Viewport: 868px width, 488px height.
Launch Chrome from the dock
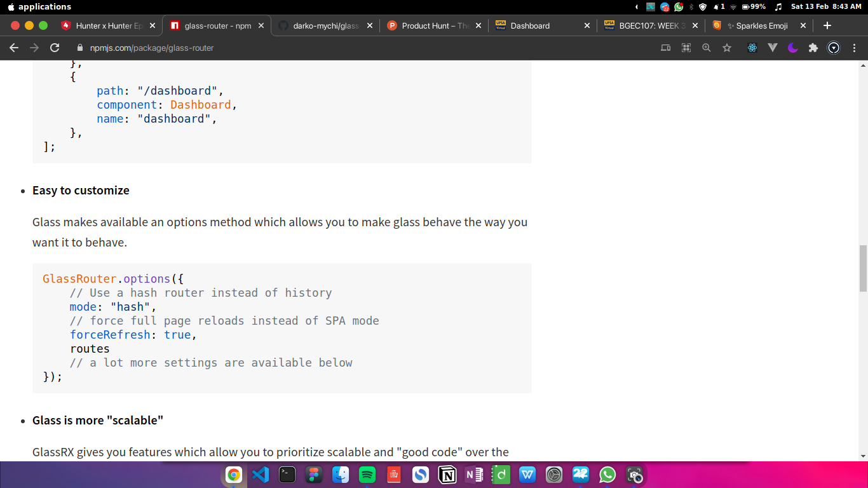(x=234, y=475)
